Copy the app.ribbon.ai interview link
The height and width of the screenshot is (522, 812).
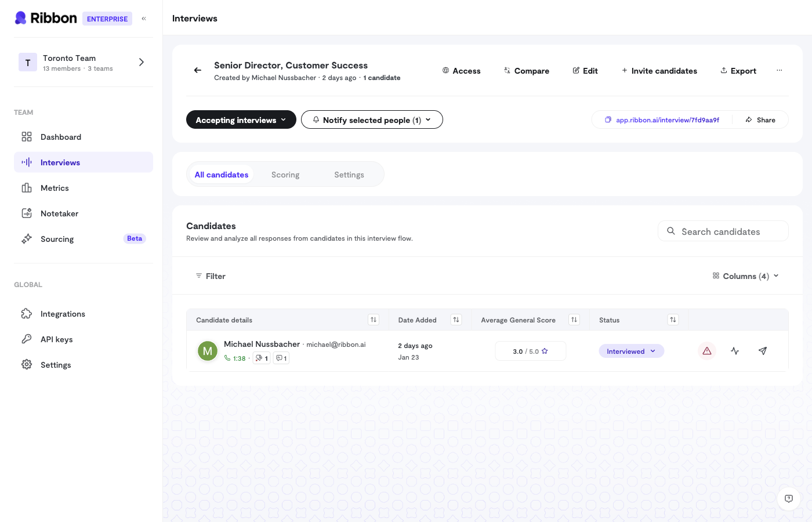pyautogui.click(x=662, y=120)
